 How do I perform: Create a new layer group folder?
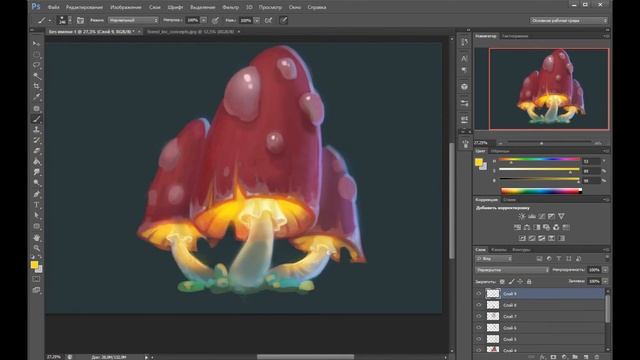pyautogui.click(x=575, y=357)
